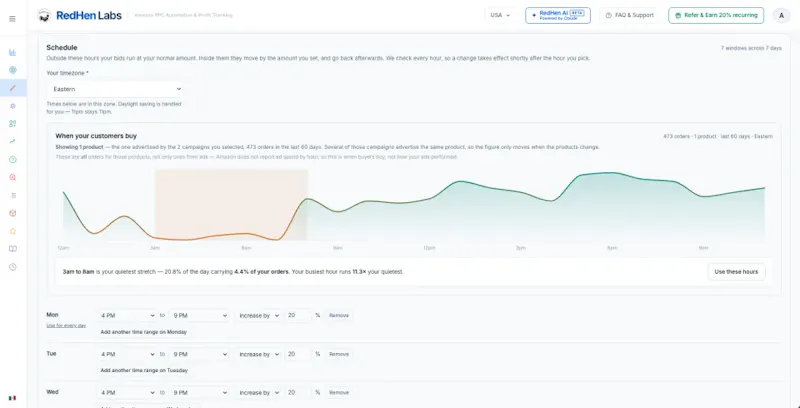Open the green dollar-circle sidebar icon

pos(13,159)
